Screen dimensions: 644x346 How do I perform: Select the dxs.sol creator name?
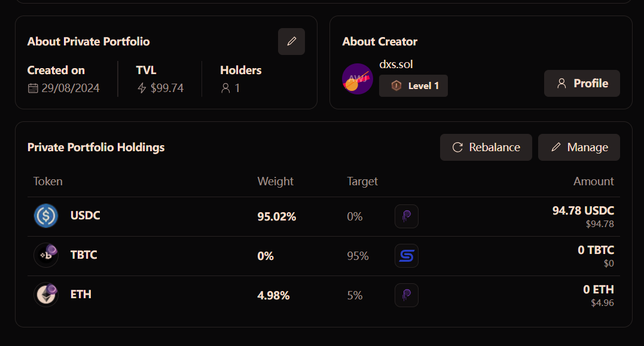coord(396,65)
